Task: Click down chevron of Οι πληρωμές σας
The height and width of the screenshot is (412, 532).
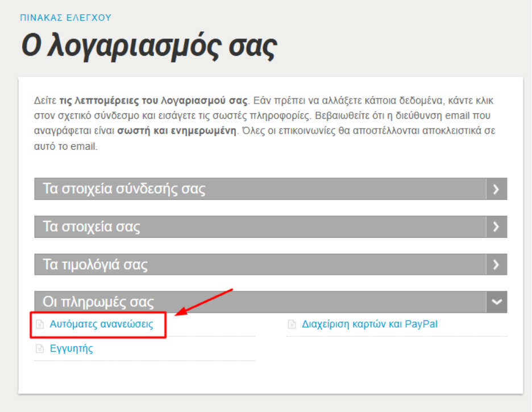Action: tap(496, 302)
